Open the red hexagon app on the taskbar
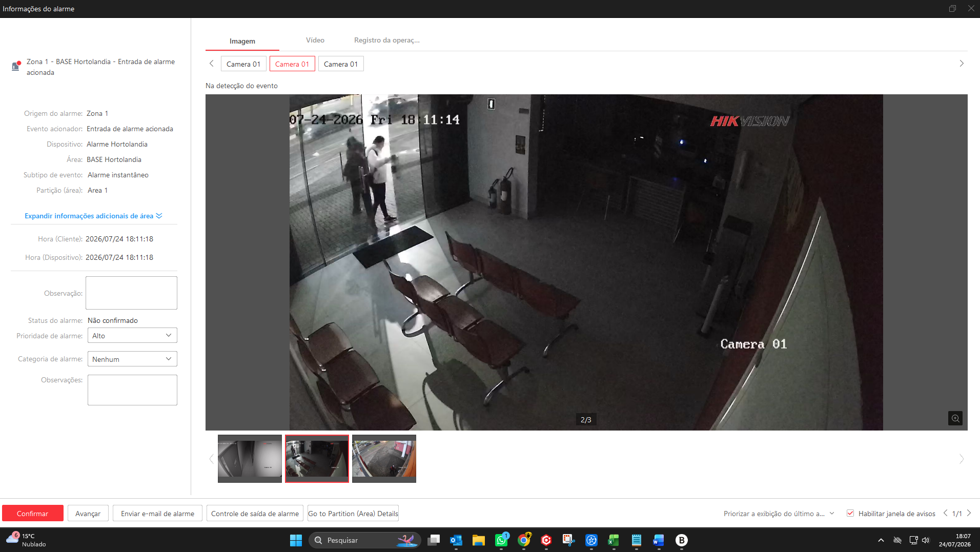Screen dimensions: 980x552 (x=546, y=540)
